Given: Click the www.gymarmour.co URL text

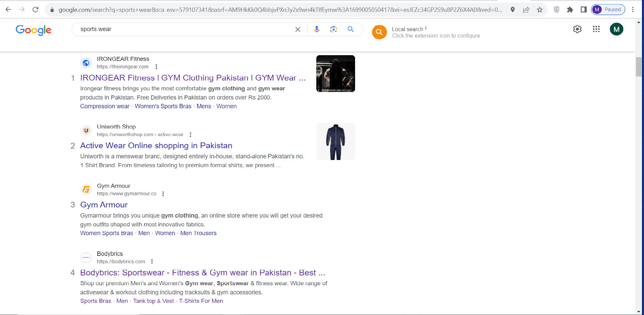Looking at the screenshot, I should [x=127, y=194].
